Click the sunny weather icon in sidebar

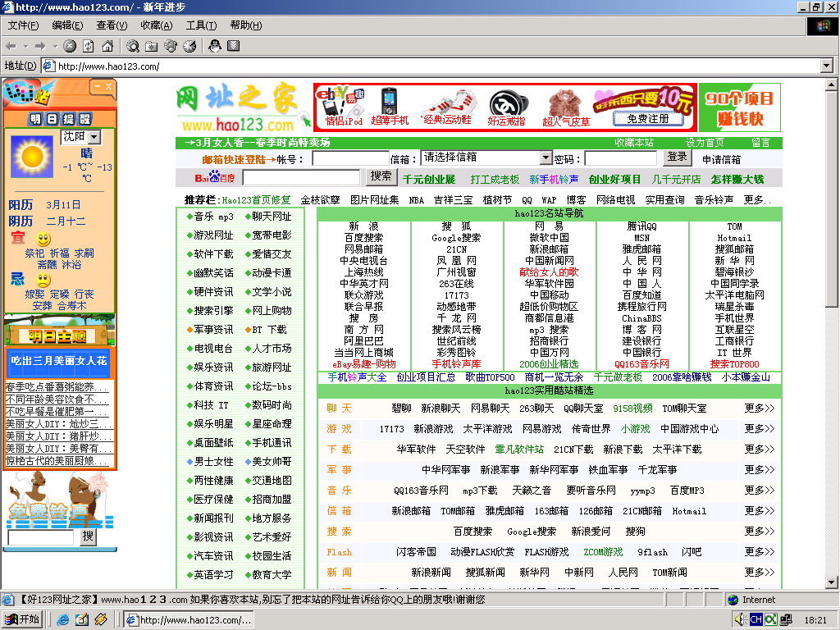pos(31,156)
